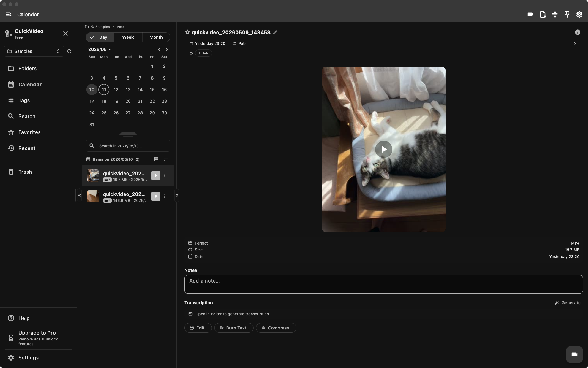Generate a transcription
Viewport: 588px width, 368px height.
[x=568, y=303]
